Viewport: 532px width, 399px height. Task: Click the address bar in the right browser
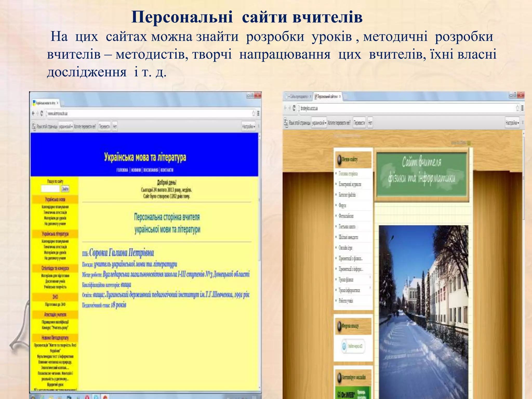409,108
